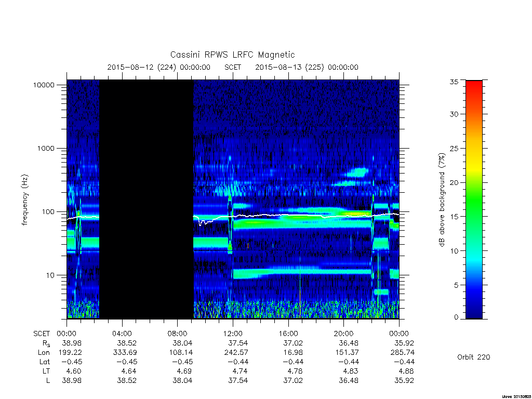The image size is (532, 399).
Task: Click the 'frequency (Hz)' axis label
Action: 25,199
